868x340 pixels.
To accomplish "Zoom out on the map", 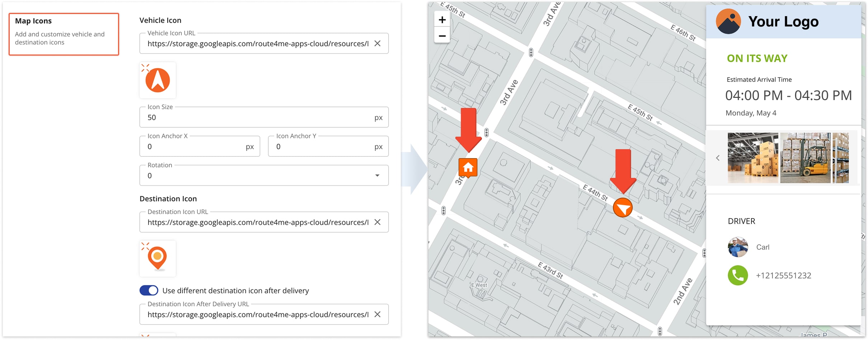I will tap(442, 36).
